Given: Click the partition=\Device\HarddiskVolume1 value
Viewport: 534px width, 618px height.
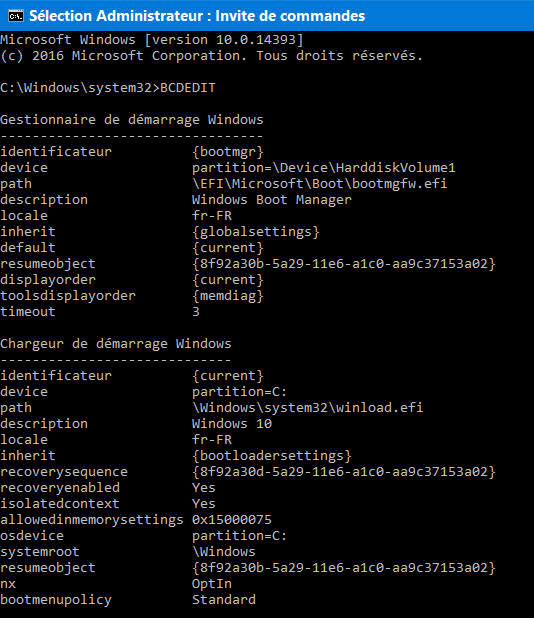Looking at the screenshot, I should (324, 168).
